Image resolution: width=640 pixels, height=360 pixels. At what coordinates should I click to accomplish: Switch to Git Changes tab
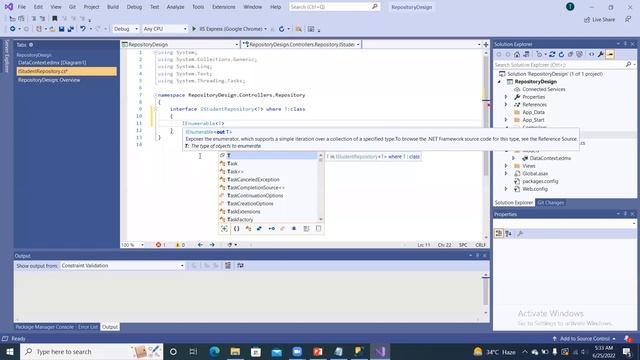point(551,203)
